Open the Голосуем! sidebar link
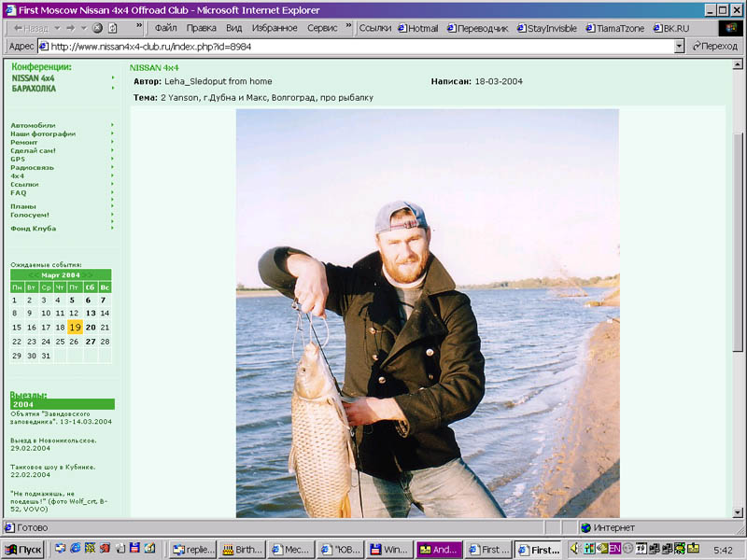Viewport: 747px width, 560px height. click(30, 215)
